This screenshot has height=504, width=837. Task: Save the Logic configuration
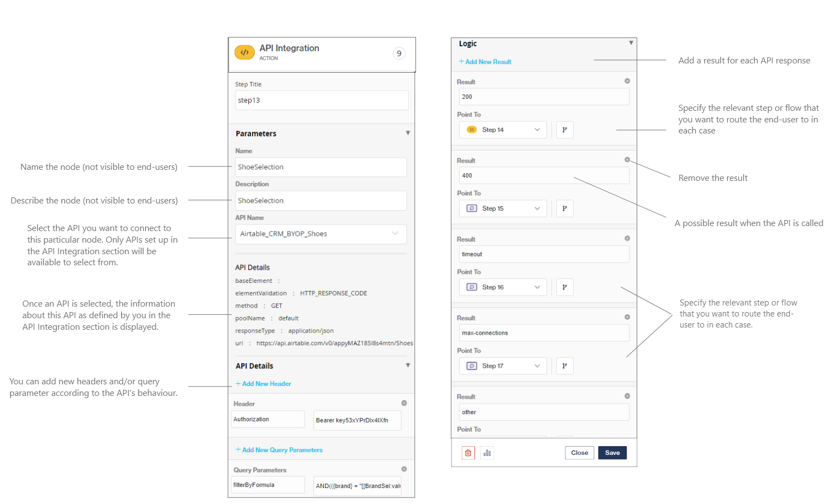pyautogui.click(x=612, y=452)
